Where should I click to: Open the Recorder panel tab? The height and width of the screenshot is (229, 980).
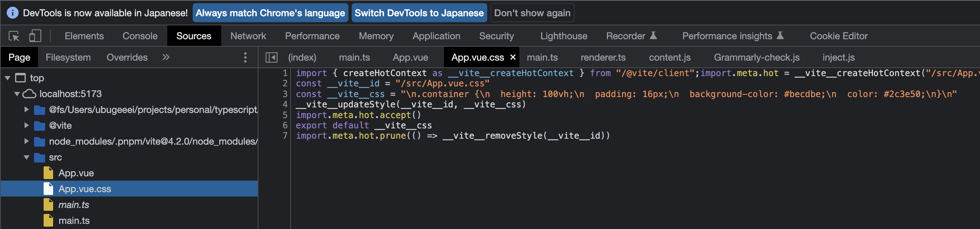click(x=626, y=36)
